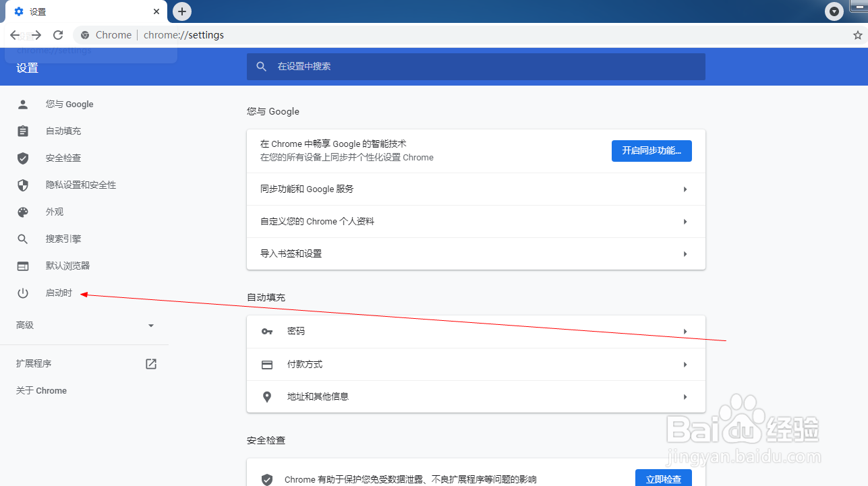Click the shield icon for 隐私设置和安全性

click(23, 185)
